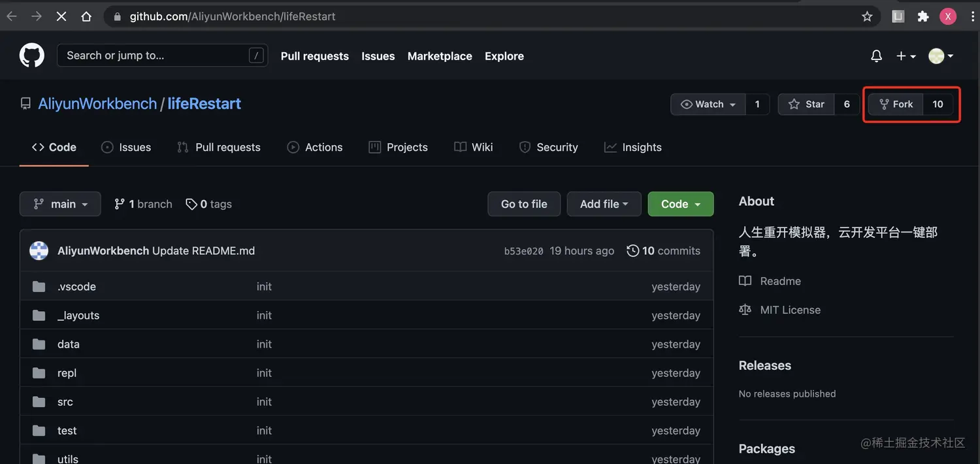Switch to the Wiki tab
980x464 pixels.
pyautogui.click(x=474, y=147)
